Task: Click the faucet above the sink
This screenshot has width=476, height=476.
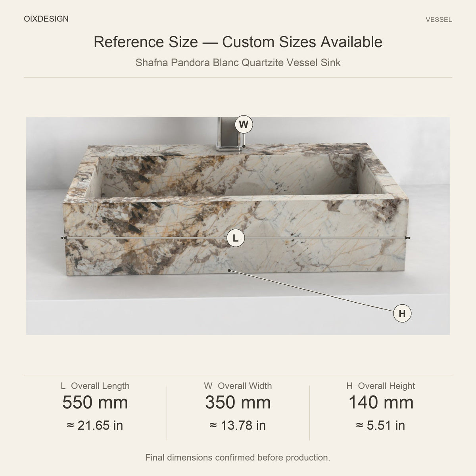Action: pos(229,135)
